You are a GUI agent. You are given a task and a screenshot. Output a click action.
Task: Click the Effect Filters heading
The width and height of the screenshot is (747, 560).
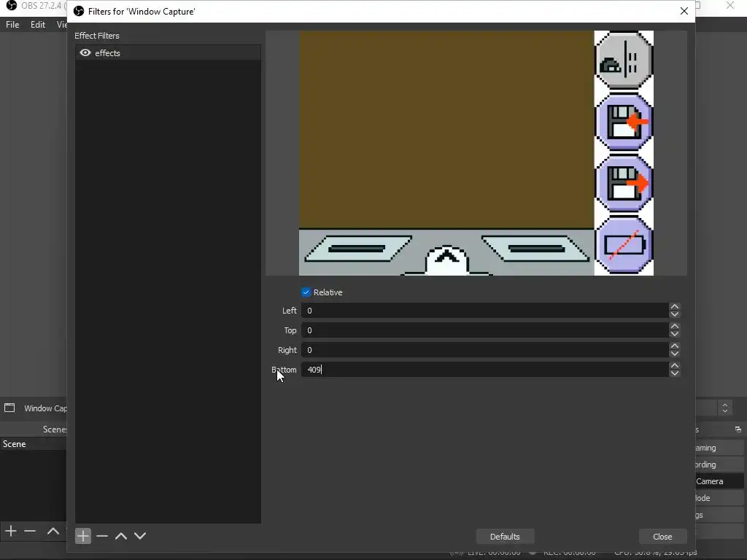(x=97, y=36)
